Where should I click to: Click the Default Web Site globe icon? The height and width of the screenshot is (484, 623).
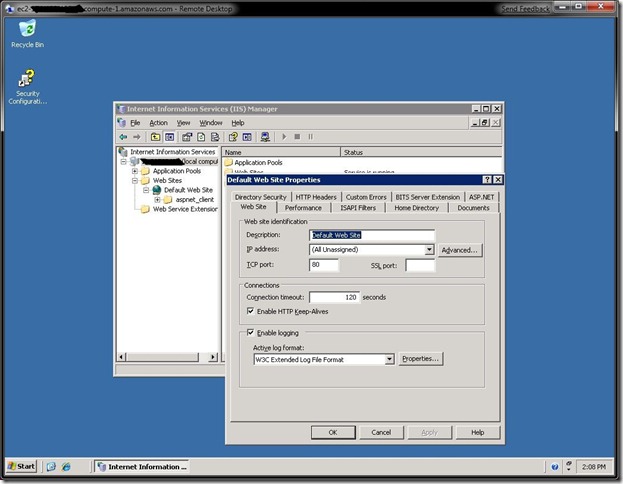point(157,190)
